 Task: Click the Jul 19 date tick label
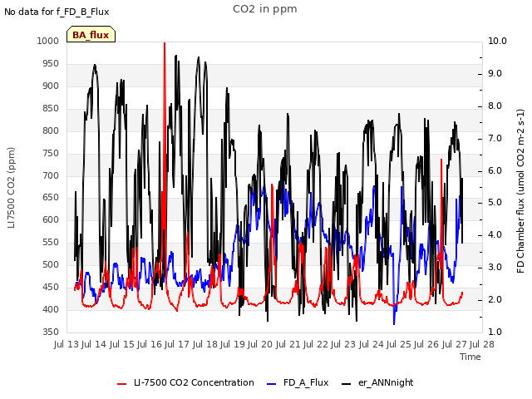[233, 344]
